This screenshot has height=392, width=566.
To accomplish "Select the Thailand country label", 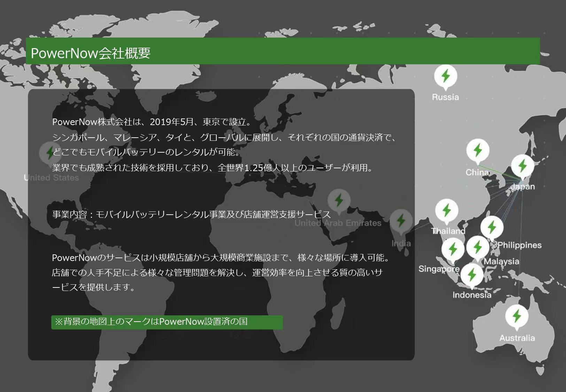I will [448, 231].
